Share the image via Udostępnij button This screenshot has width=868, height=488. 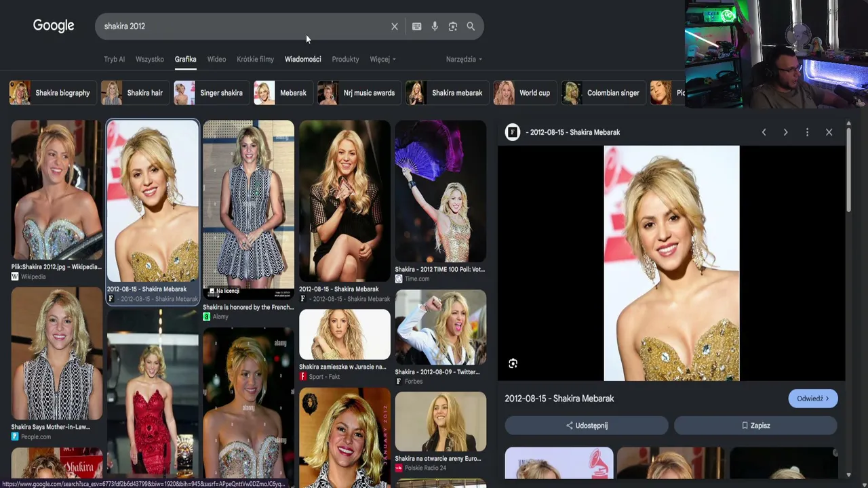click(587, 426)
